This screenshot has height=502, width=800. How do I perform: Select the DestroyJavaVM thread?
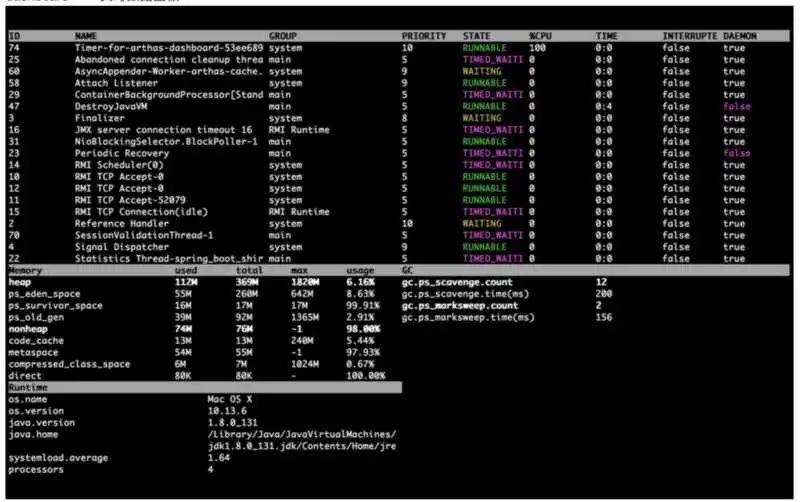pos(111,107)
